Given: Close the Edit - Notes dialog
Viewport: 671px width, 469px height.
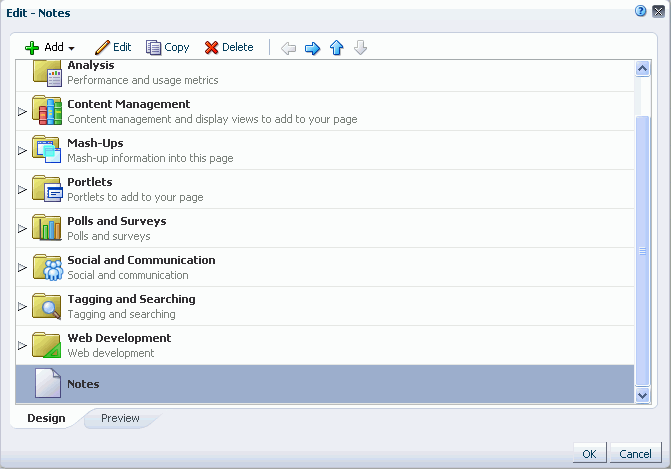Looking at the screenshot, I should 658,11.
